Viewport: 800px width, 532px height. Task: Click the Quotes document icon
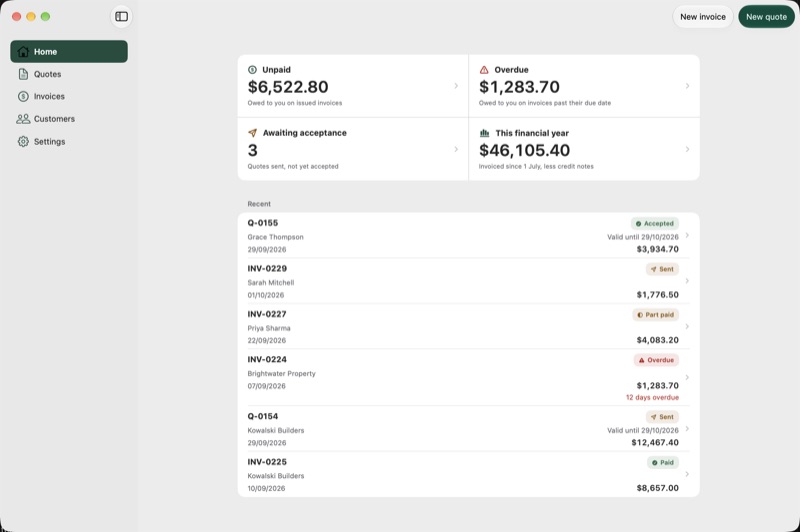(23, 74)
